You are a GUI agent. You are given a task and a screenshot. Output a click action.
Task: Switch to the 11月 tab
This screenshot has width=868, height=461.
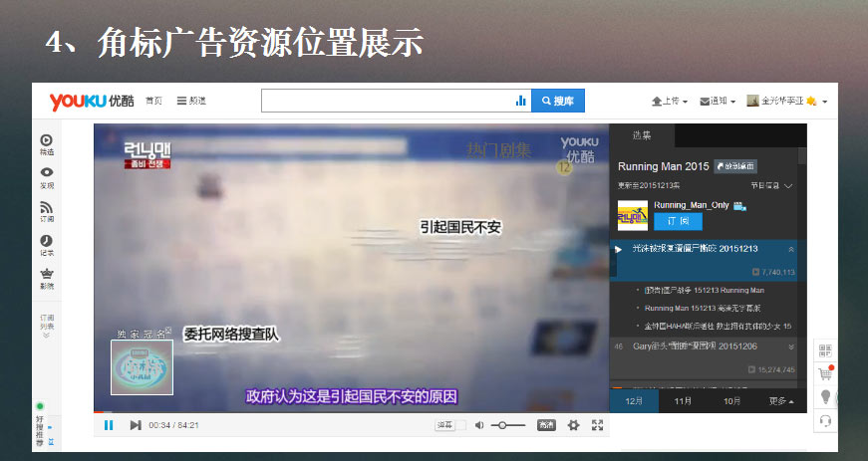683,401
